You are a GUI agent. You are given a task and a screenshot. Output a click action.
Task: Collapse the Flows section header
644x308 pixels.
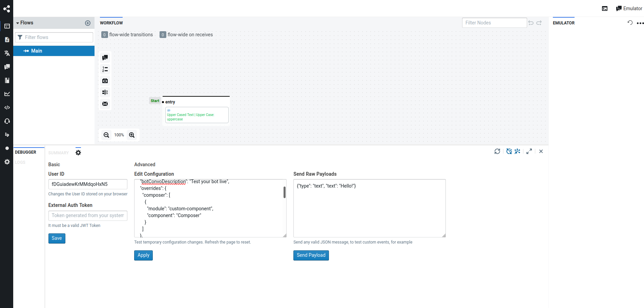pos(17,23)
